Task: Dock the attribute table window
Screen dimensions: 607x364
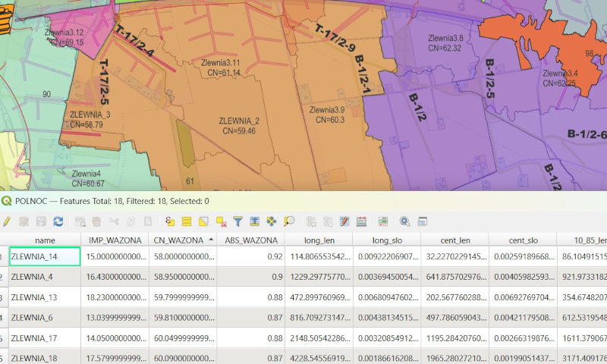Action: (x=423, y=221)
